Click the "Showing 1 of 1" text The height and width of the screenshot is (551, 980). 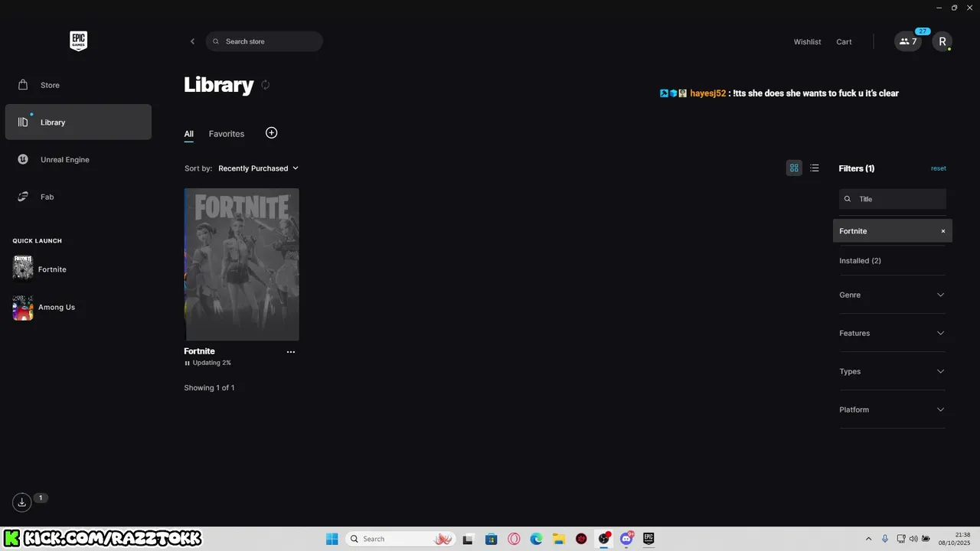pos(209,388)
